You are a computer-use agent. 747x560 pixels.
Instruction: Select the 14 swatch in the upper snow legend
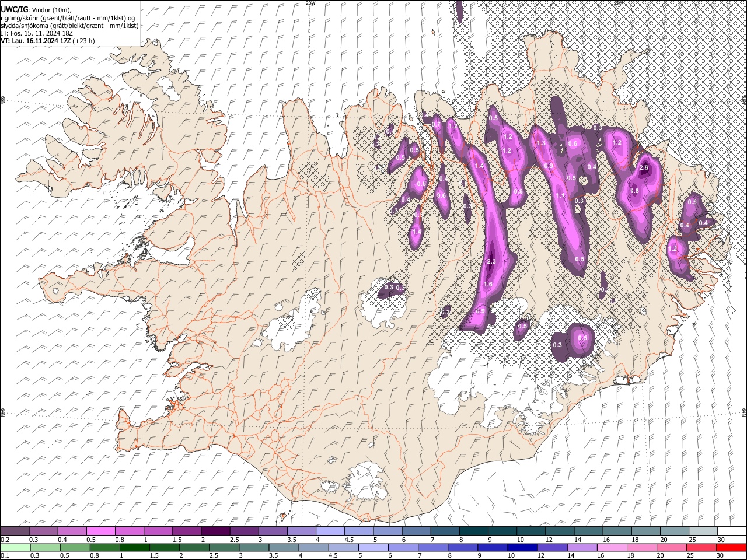(588, 531)
